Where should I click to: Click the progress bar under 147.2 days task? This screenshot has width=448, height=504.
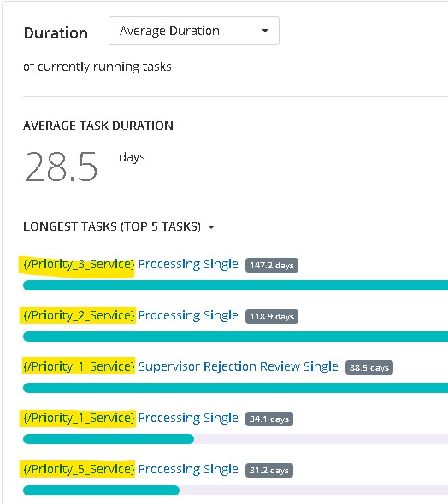(235, 285)
